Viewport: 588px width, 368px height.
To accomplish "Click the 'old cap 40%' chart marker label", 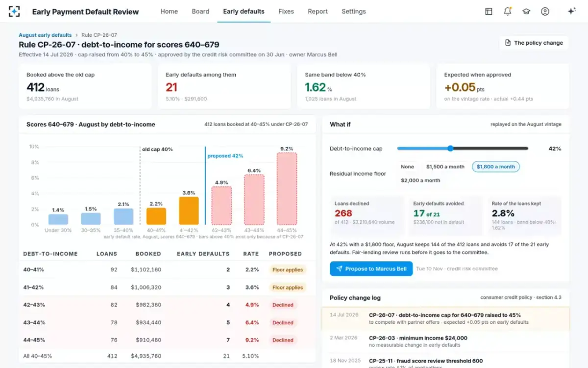I will point(157,149).
